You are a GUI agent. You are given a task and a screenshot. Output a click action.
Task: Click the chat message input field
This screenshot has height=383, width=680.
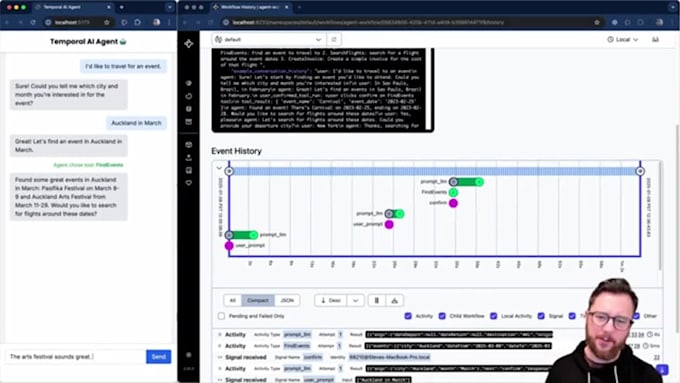tap(75, 357)
